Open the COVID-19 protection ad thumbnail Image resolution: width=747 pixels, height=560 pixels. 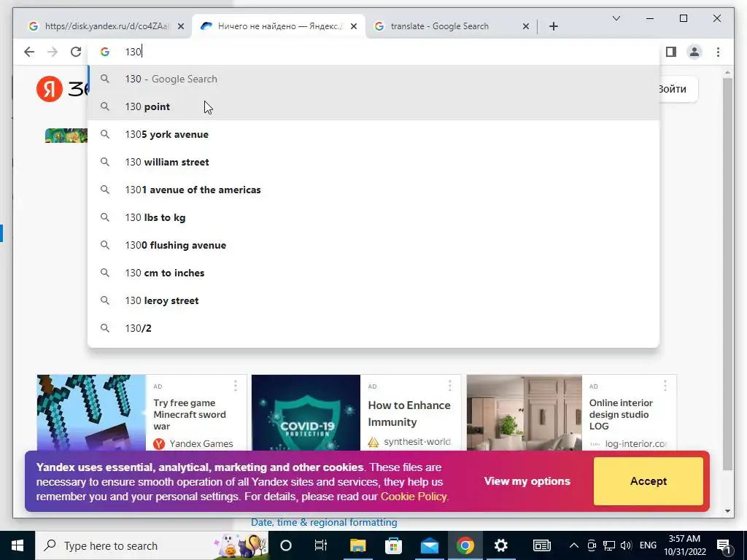pyautogui.click(x=306, y=413)
